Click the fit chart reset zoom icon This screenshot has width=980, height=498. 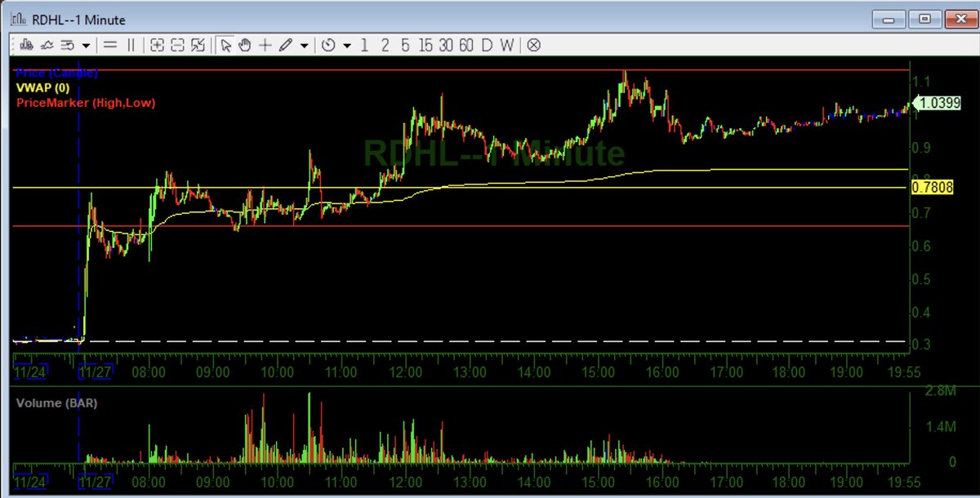pos(198,45)
